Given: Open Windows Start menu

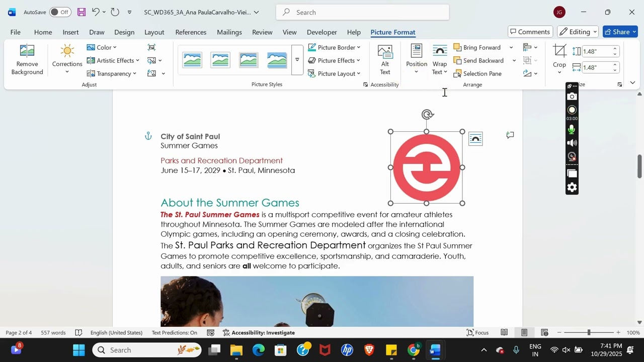Looking at the screenshot, I should coord(79,350).
